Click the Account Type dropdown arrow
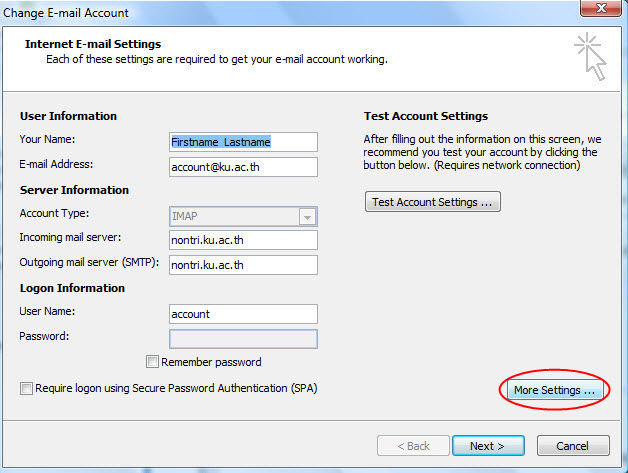The height and width of the screenshot is (473, 628). click(x=307, y=217)
